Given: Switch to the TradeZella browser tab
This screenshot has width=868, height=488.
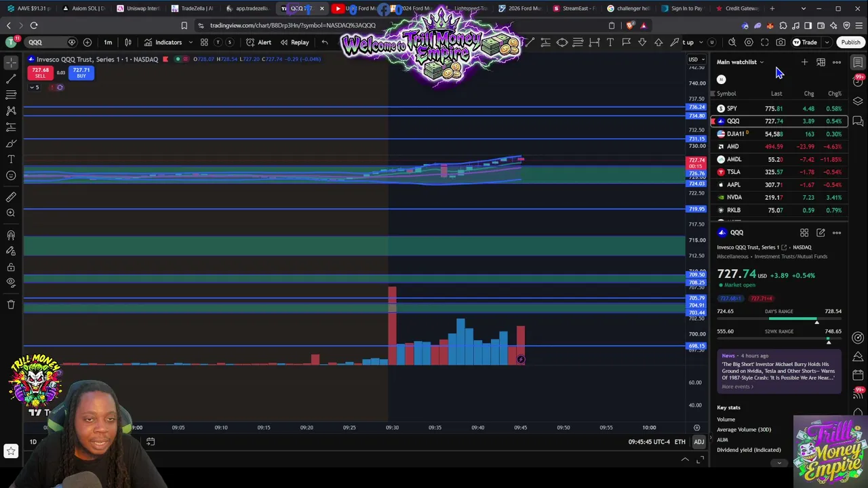Looking at the screenshot, I should click(193, 8).
